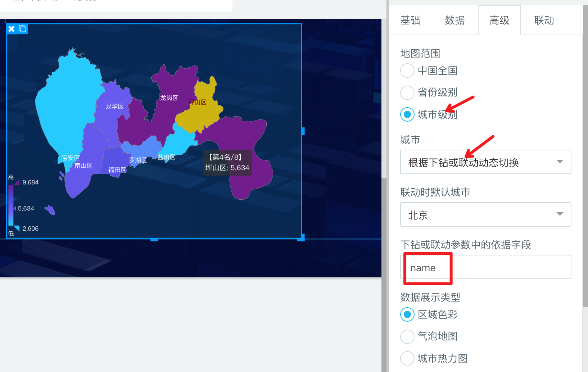Click the 9,684 legend value

pyautogui.click(x=31, y=182)
